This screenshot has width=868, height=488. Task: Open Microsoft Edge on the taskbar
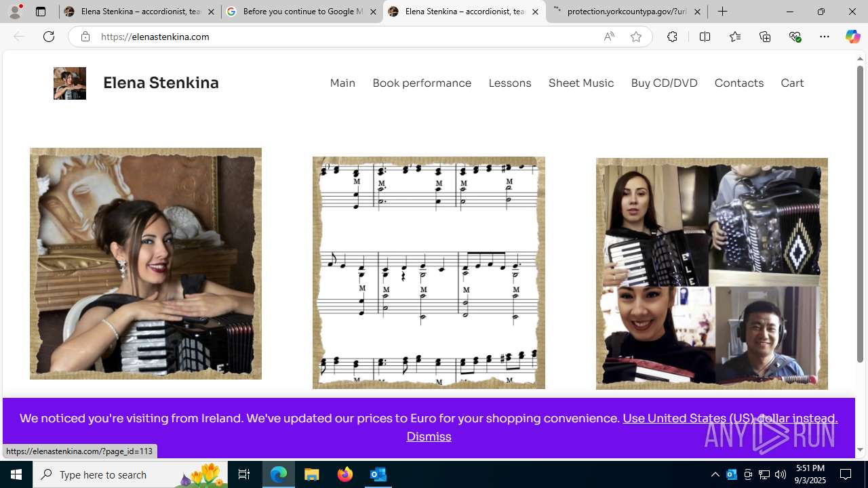[279, 474]
